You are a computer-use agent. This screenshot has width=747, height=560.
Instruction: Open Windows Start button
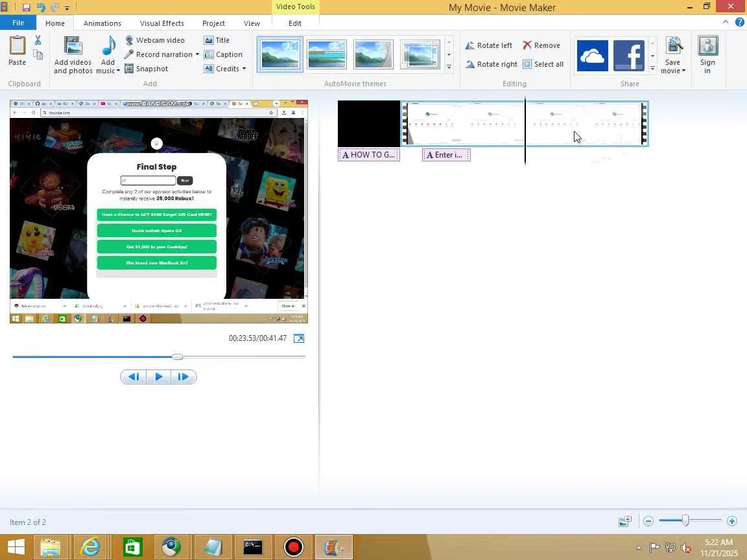click(16, 546)
